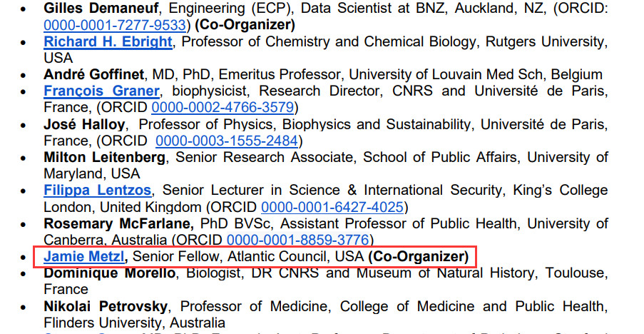Viewport: 644px width, 334px height.
Task: Open ORCID link 0000-0001-6427-4025
Action: 333,207
